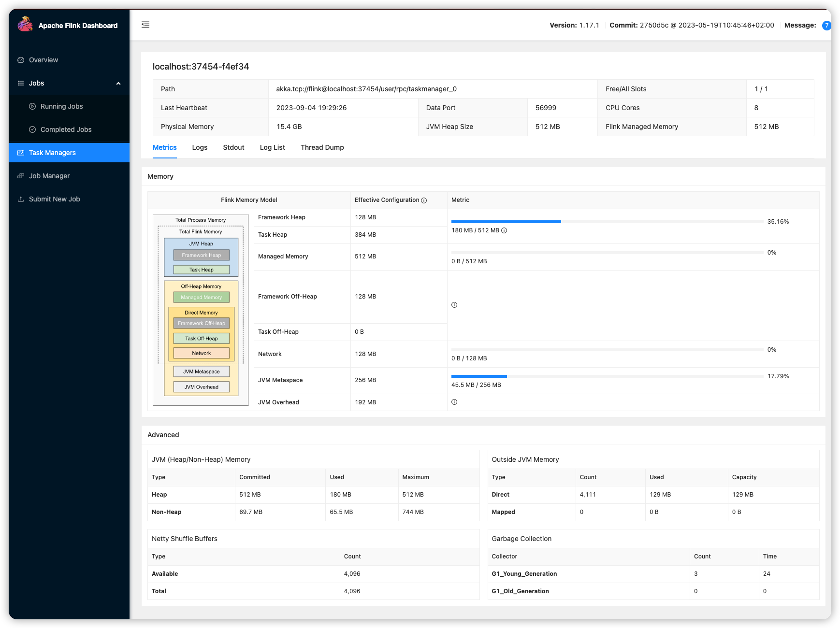This screenshot has width=840, height=628.
Task: Click the blue message count badge
Action: coord(826,25)
